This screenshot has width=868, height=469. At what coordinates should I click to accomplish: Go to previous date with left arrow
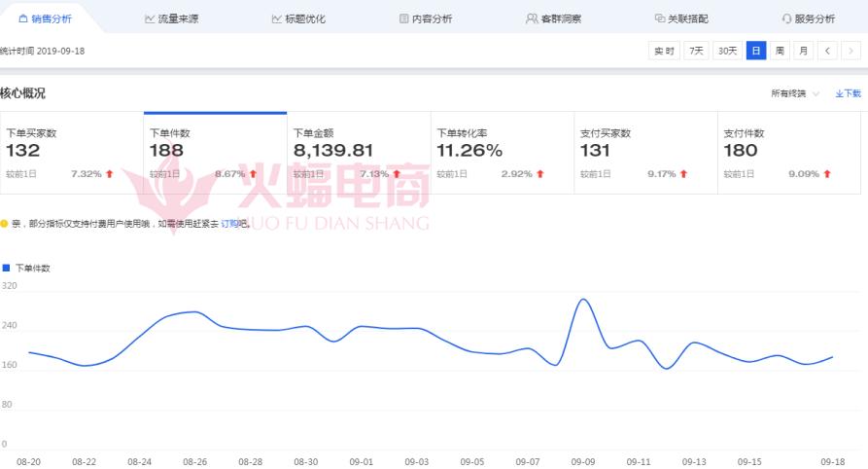tap(827, 51)
